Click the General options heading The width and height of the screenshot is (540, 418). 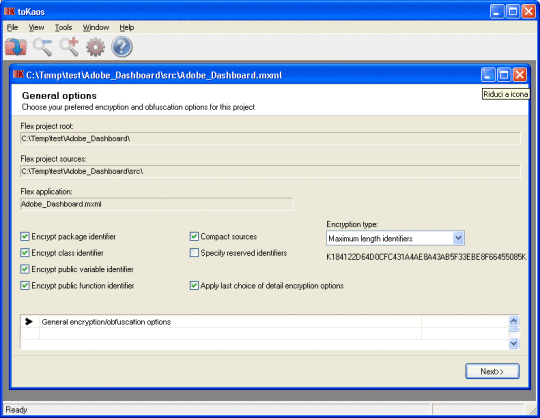click(x=59, y=95)
